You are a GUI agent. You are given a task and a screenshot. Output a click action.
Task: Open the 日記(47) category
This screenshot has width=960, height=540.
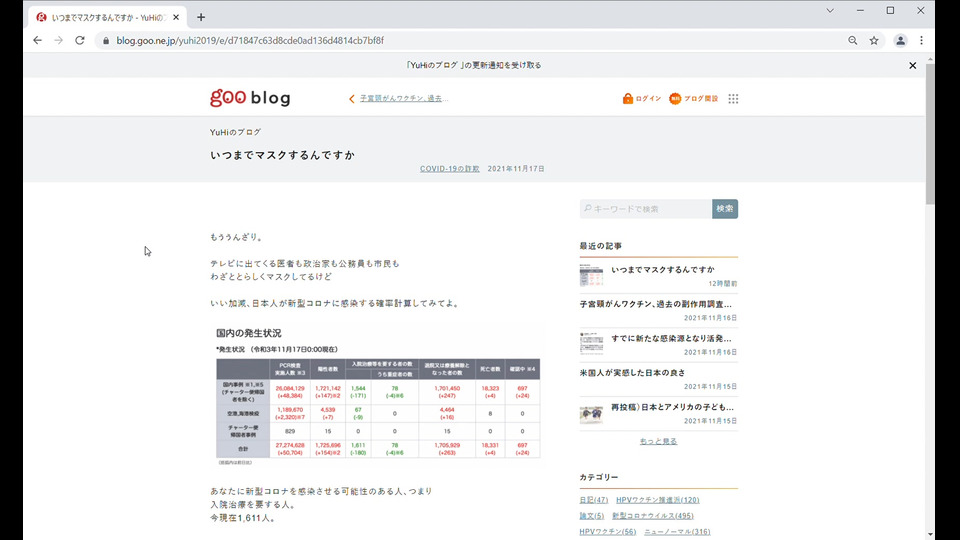point(594,500)
